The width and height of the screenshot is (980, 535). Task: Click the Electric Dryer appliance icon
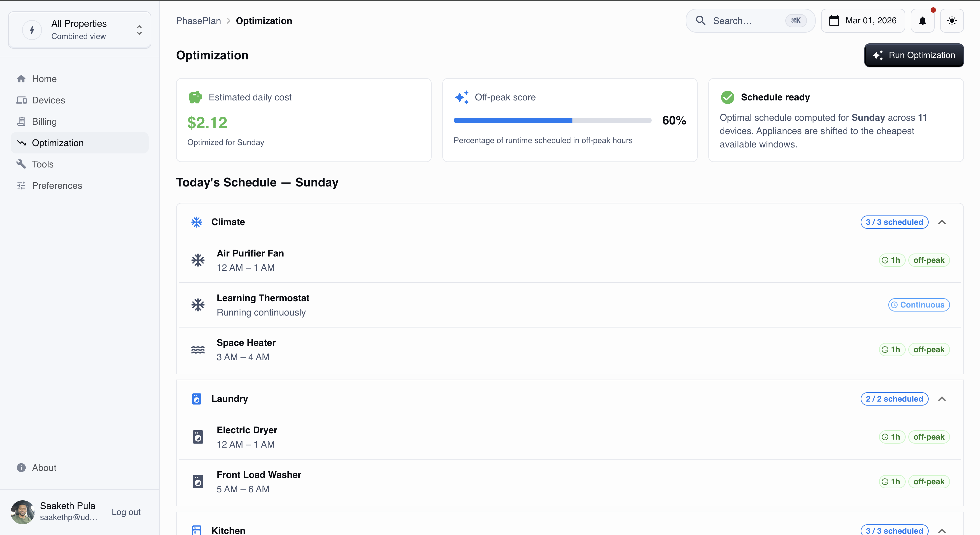click(198, 437)
